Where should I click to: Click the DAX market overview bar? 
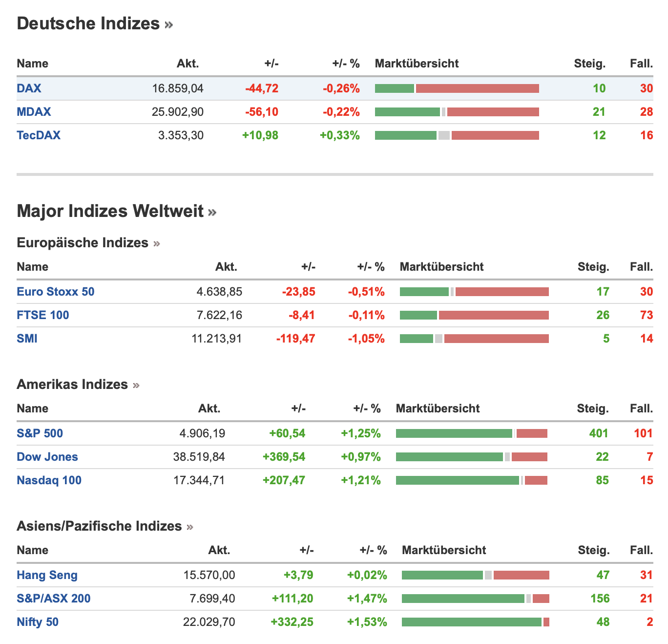point(457,88)
